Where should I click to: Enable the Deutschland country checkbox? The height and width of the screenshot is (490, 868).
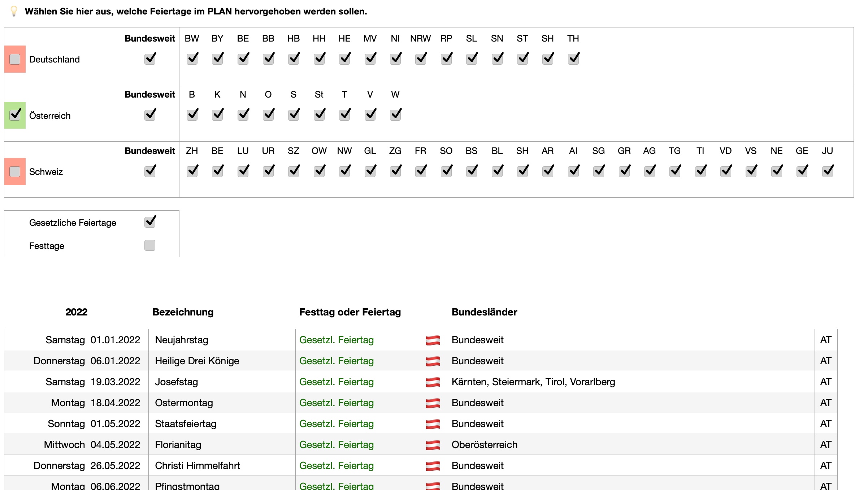click(x=15, y=59)
